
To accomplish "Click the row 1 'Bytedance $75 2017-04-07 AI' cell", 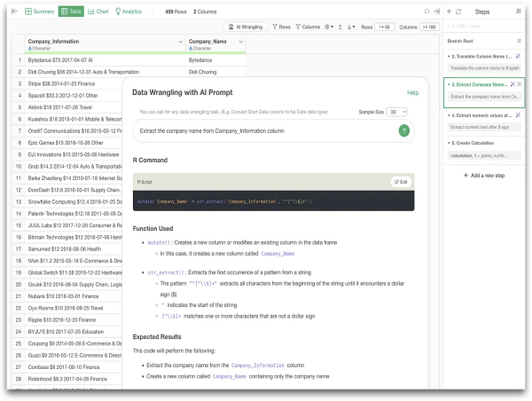I will click(105, 60).
